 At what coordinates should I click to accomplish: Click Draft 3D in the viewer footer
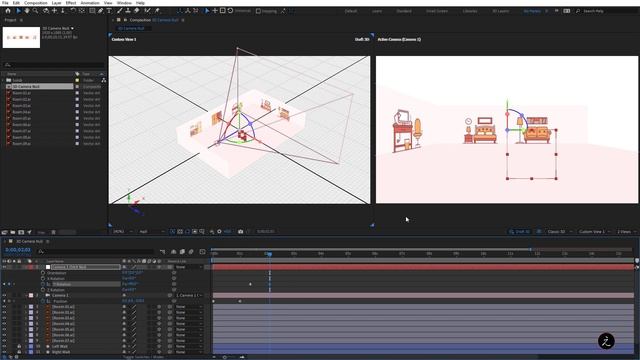coord(520,231)
